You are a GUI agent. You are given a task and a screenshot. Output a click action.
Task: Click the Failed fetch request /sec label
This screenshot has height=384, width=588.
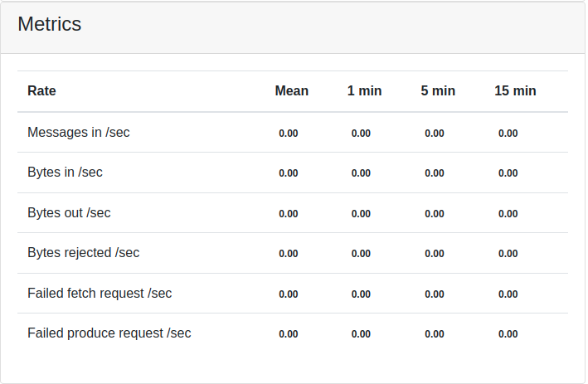tap(100, 294)
